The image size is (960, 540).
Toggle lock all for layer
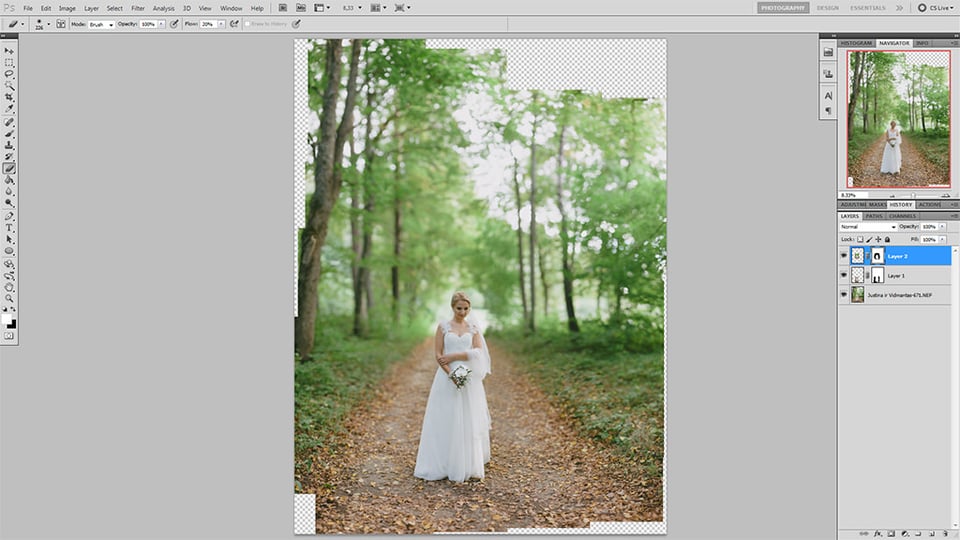click(x=887, y=239)
